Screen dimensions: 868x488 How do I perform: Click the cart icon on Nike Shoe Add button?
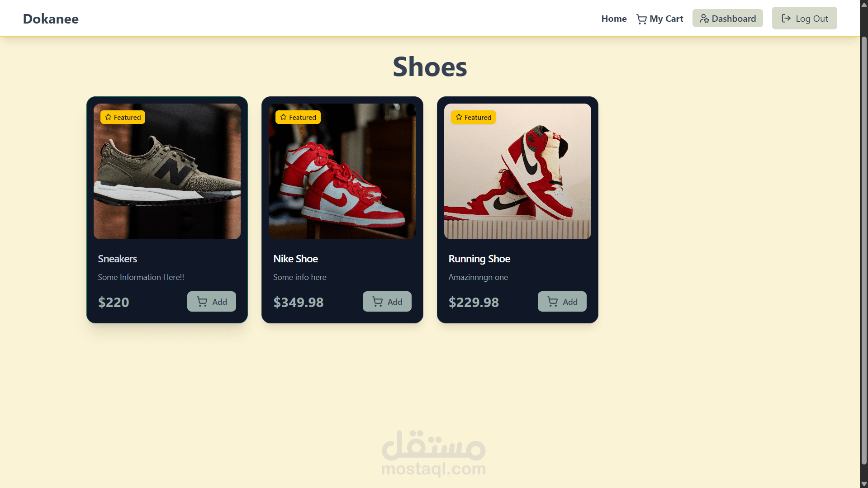point(377,302)
